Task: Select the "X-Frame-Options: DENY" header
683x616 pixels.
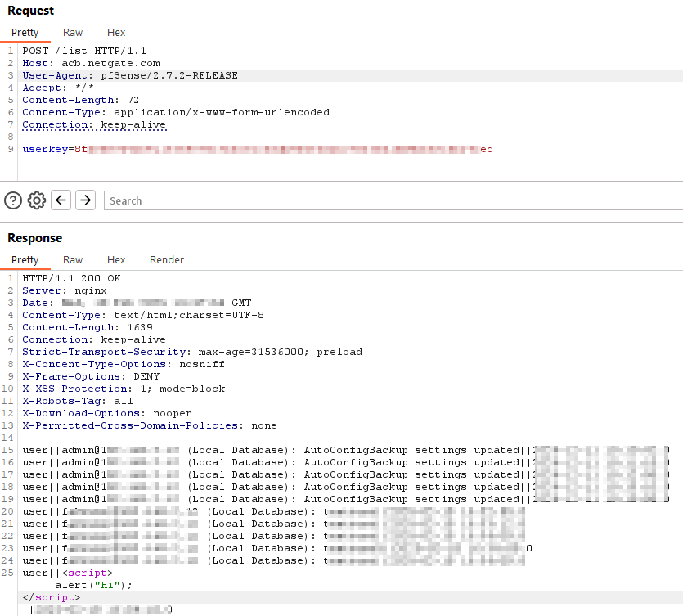Action: pos(91,376)
